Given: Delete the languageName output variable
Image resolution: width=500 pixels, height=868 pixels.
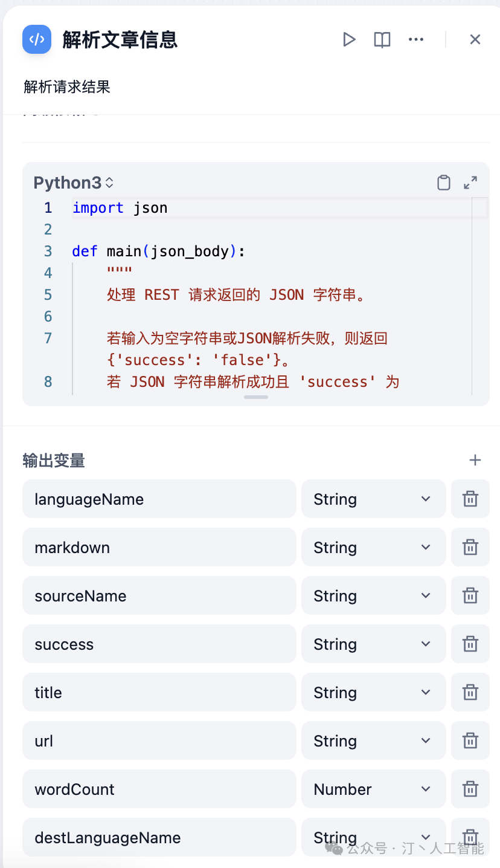Looking at the screenshot, I should pos(470,499).
